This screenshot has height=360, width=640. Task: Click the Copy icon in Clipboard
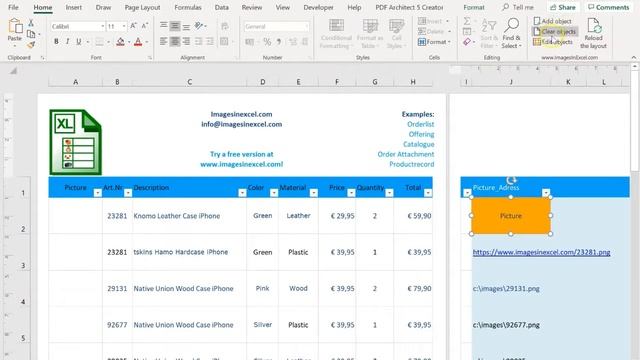click(x=31, y=34)
